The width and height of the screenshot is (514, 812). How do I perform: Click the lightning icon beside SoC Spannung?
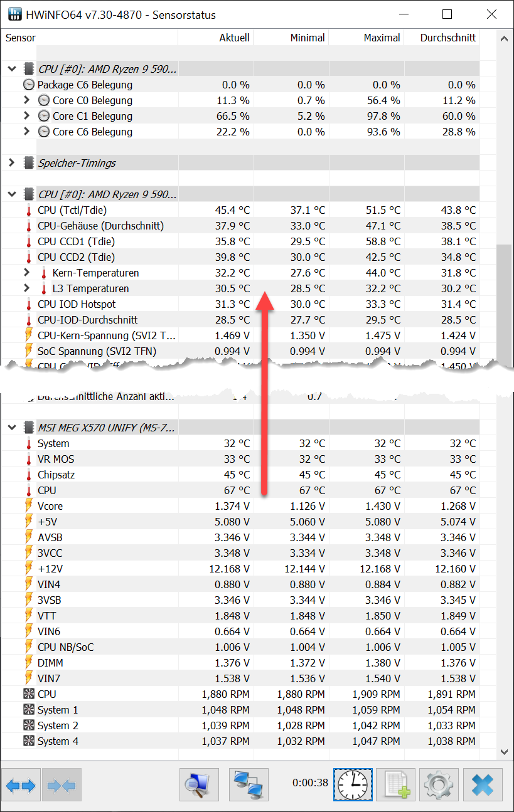(x=29, y=351)
